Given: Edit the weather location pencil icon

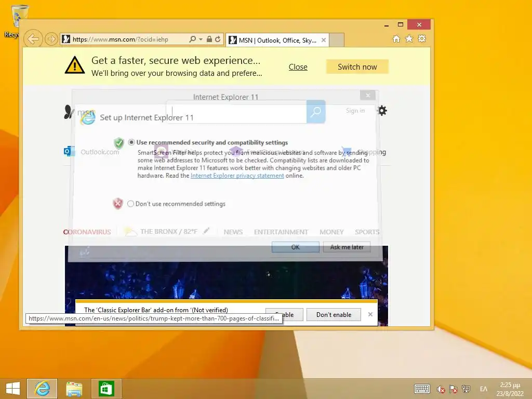Looking at the screenshot, I should click(206, 231).
